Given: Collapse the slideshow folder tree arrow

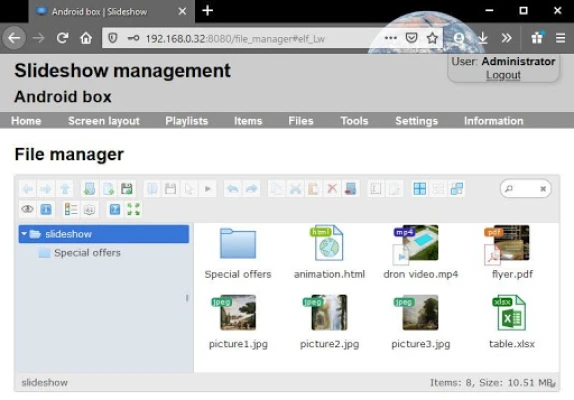Looking at the screenshot, I should pyautogui.click(x=24, y=233).
